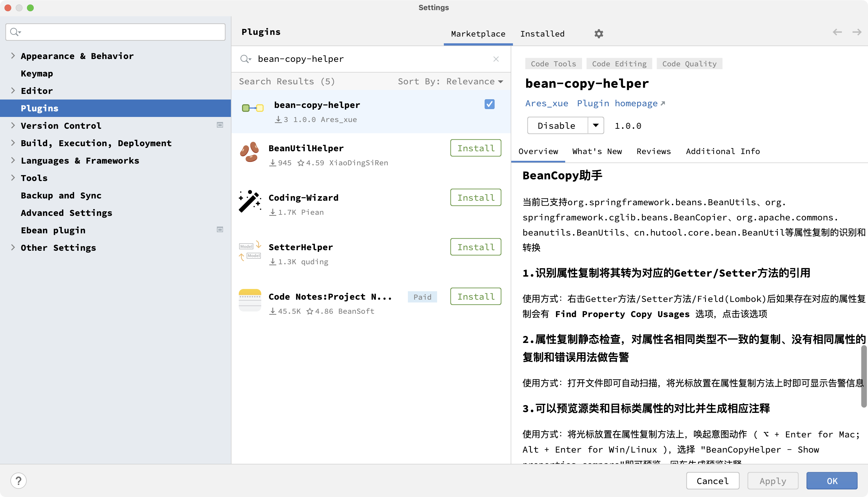868x497 pixels.
Task: Click the SetterHelper model icon
Action: coord(250,251)
